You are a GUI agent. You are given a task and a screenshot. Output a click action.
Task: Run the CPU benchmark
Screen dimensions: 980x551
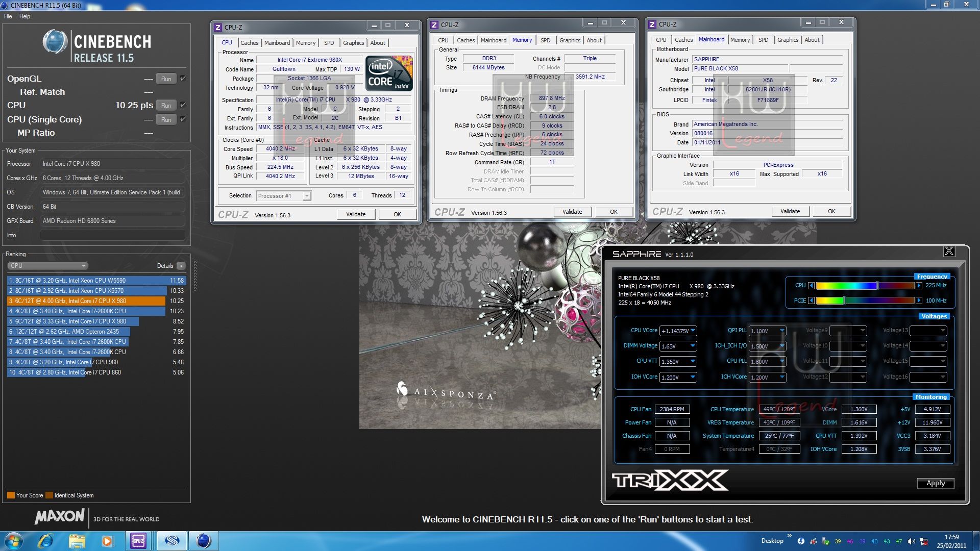pyautogui.click(x=166, y=106)
